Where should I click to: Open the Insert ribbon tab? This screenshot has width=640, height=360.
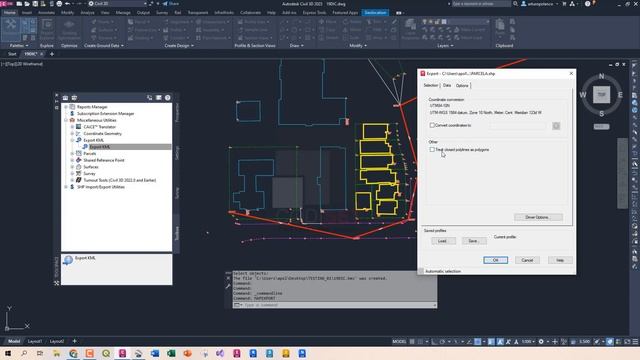27,13
